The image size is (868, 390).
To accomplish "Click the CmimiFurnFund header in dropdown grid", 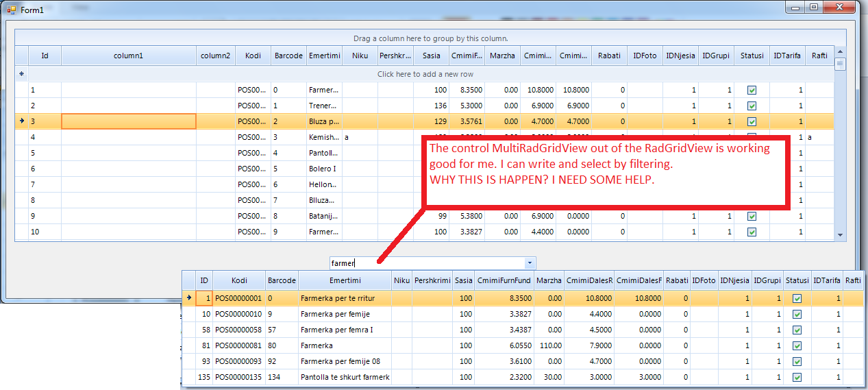I will pyautogui.click(x=504, y=280).
